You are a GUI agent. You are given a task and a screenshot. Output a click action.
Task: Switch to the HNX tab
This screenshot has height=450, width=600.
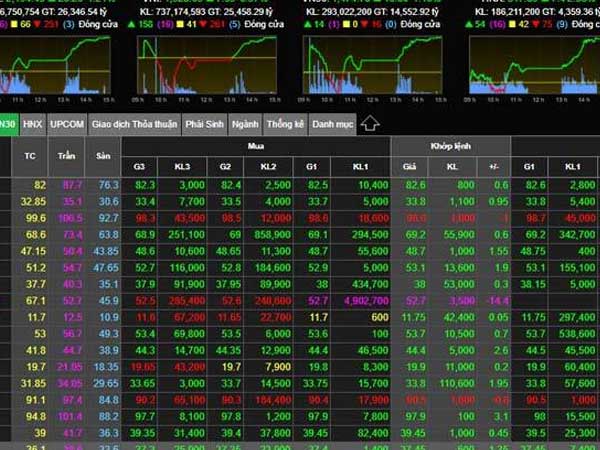tap(33, 124)
